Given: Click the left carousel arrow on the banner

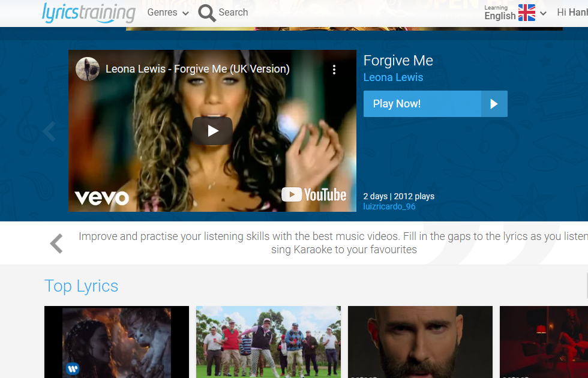Looking at the screenshot, I should click(49, 131).
